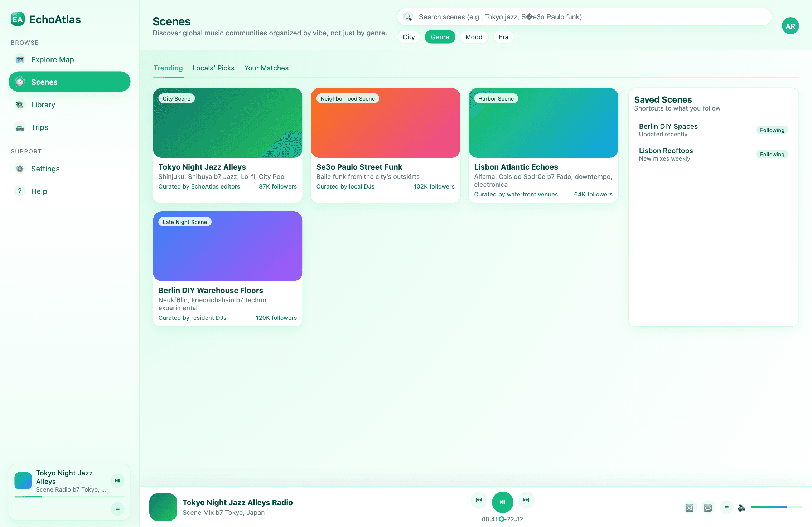The image size is (812, 527).
Task: Enable the Mood filter
Action: point(474,36)
